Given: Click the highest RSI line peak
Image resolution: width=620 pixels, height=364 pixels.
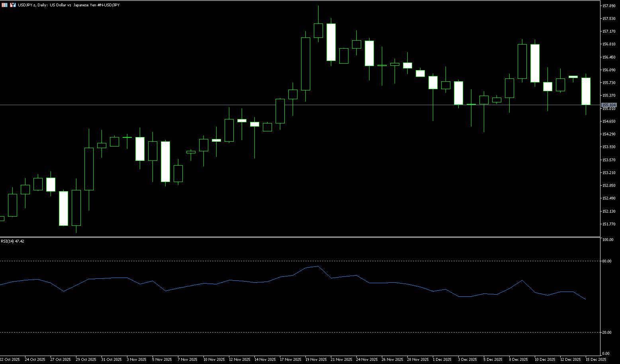Looking at the screenshot, I should (318, 266).
